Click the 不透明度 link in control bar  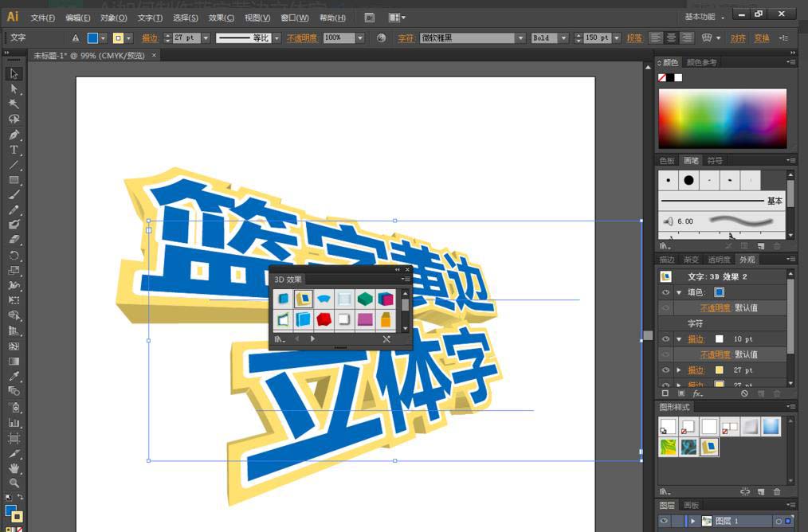pos(302,37)
